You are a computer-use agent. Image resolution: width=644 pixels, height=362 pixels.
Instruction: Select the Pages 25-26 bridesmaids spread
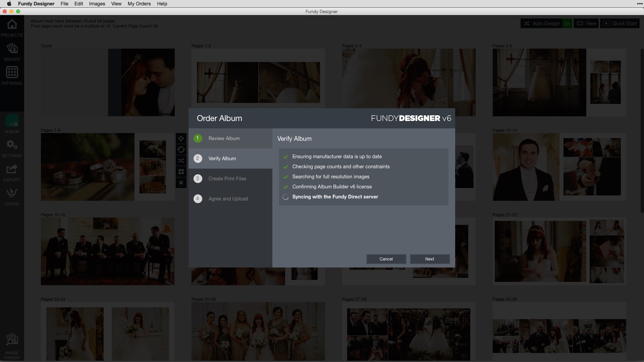point(258,331)
